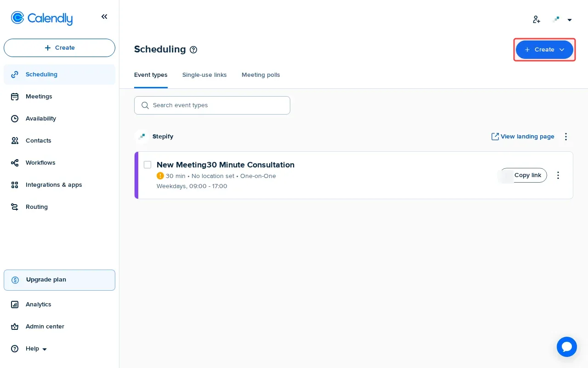This screenshot has height=368, width=588.
Task: Open View landing page link
Action: [523, 137]
